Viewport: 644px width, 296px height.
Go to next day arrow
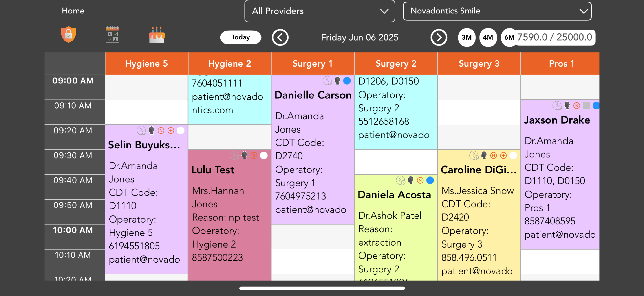439,37
